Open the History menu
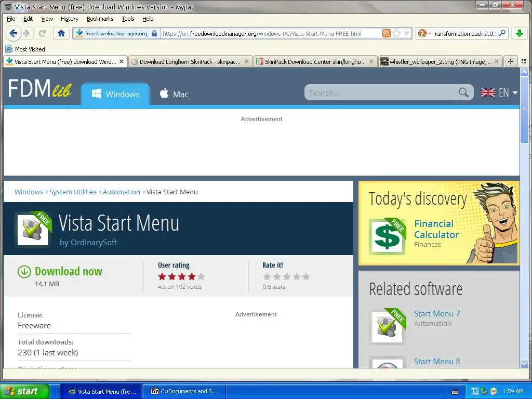The width and height of the screenshot is (532, 399). [70, 19]
